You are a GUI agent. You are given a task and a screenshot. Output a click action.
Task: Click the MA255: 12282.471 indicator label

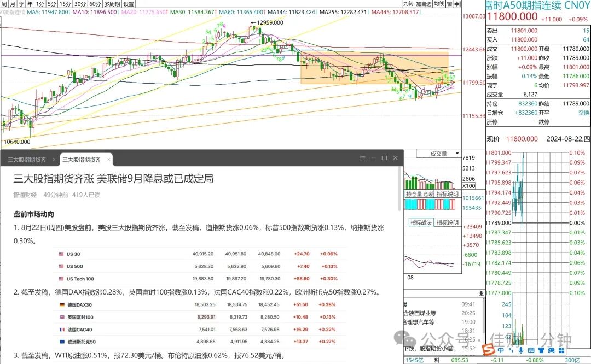point(343,12)
